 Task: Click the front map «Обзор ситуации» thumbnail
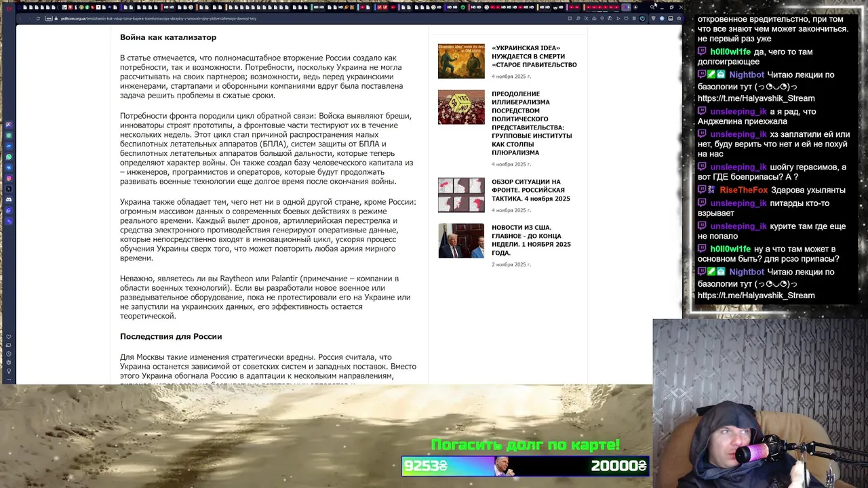click(x=461, y=195)
